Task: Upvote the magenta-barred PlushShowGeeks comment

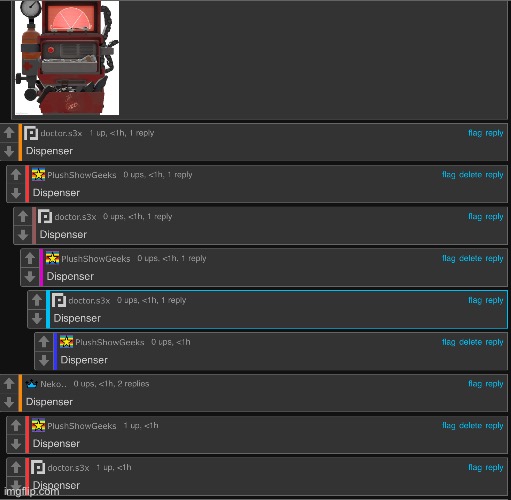Action: coord(30,258)
